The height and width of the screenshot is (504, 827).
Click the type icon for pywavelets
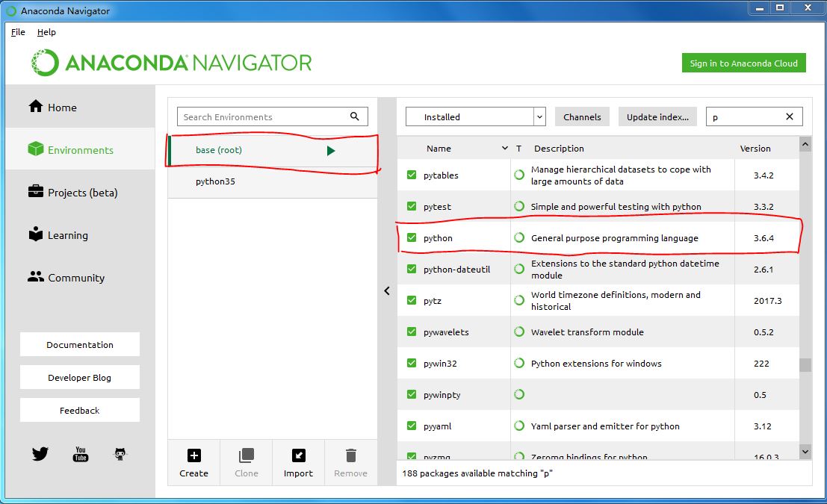click(x=519, y=332)
